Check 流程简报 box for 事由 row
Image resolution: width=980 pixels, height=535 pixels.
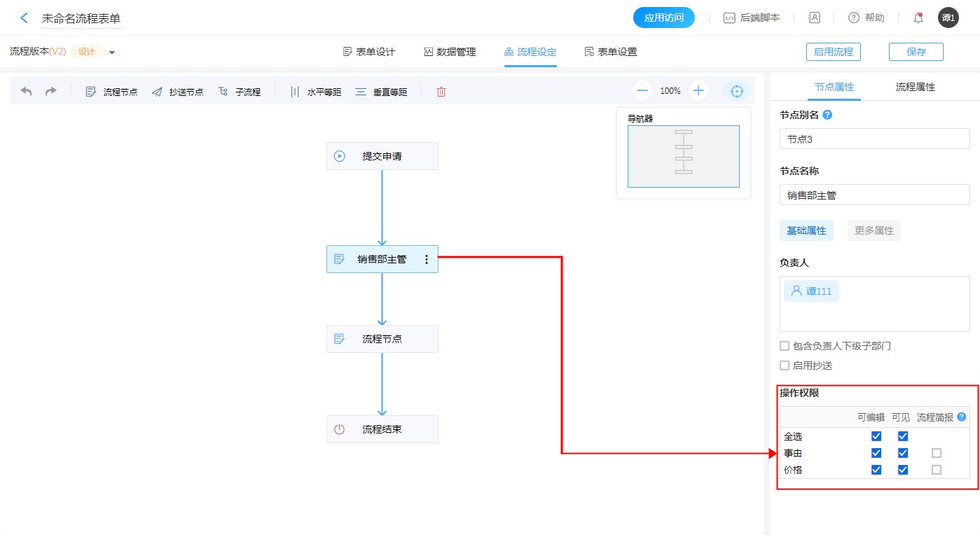937,453
